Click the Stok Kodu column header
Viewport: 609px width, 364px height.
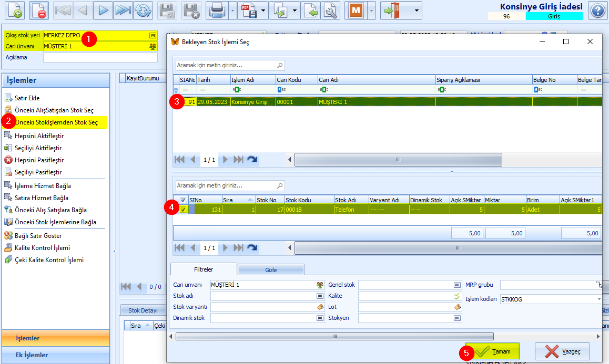[309, 200]
